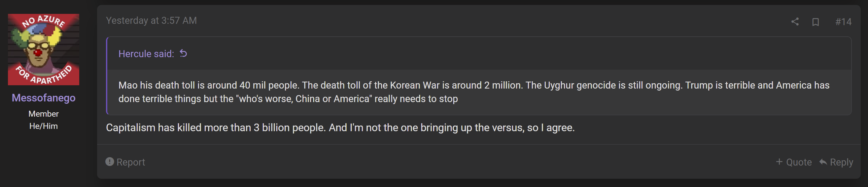868x187 pixels.
Task: Click the exclamation icon beside Report
Action: coord(110,162)
